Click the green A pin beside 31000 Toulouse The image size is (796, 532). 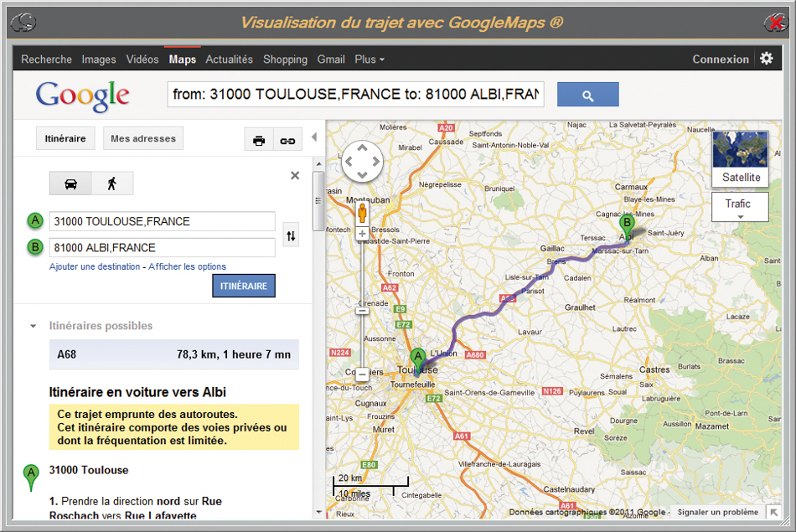[31, 478]
